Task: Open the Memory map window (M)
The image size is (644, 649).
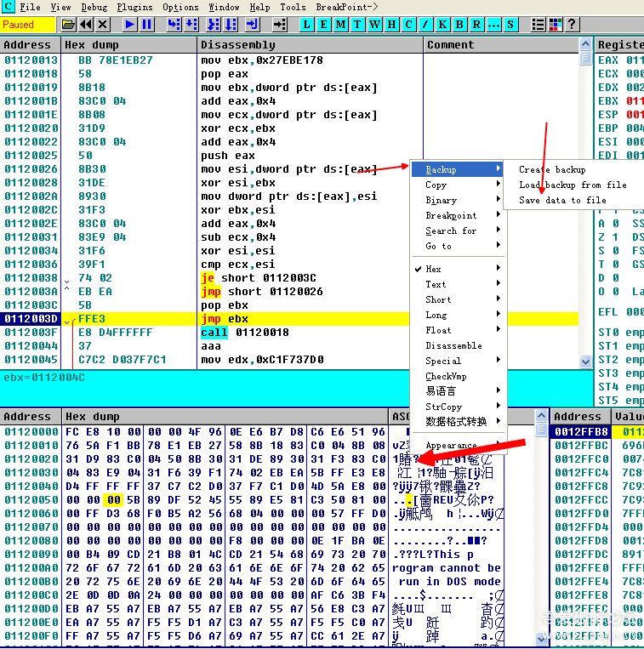Action: tap(341, 25)
